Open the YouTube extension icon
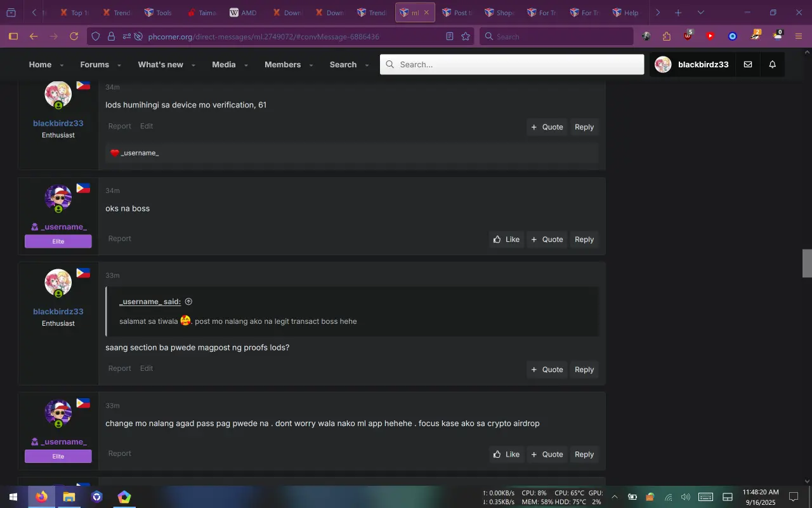This screenshot has height=508, width=812. click(x=710, y=36)
